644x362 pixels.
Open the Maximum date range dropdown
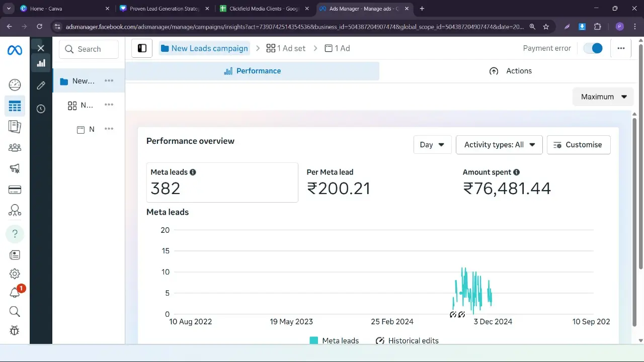coord(603,97)
